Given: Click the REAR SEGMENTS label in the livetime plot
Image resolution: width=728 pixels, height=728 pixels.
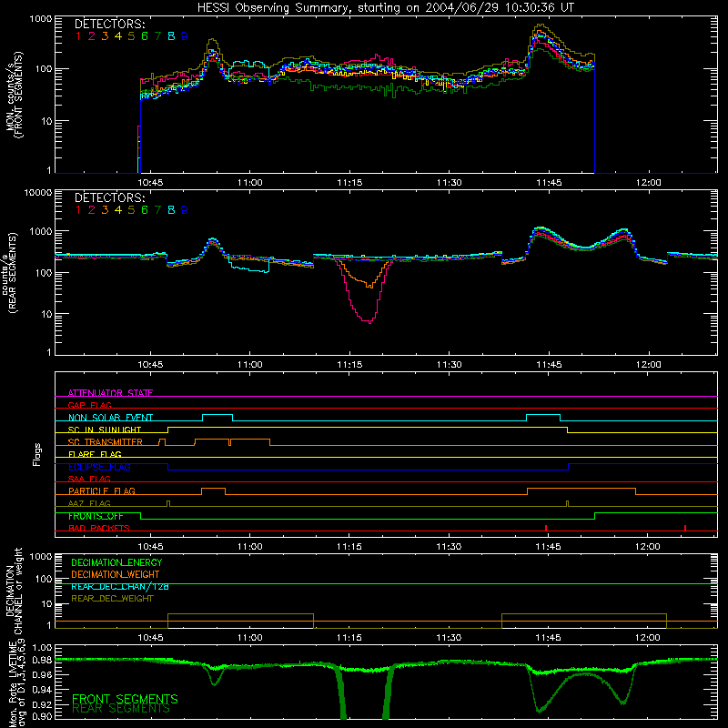Looking at the screenshot, I should click(x=121, y=709).
